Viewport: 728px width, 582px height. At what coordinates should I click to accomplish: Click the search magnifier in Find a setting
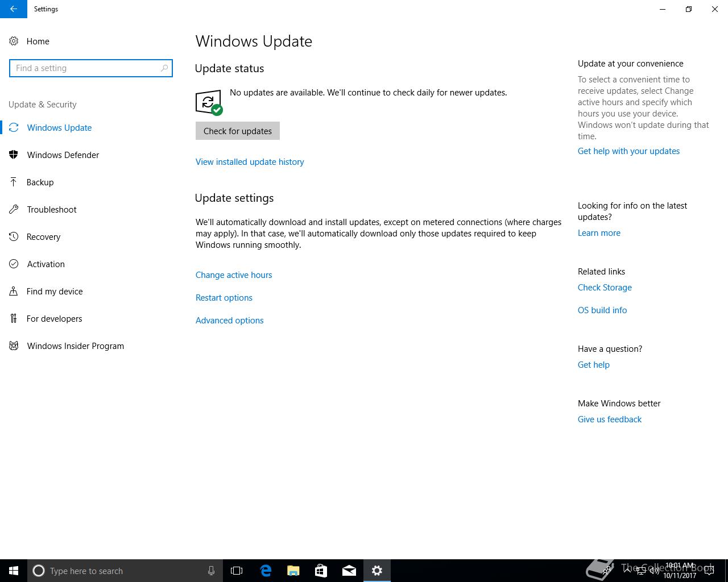click(164, 68)
